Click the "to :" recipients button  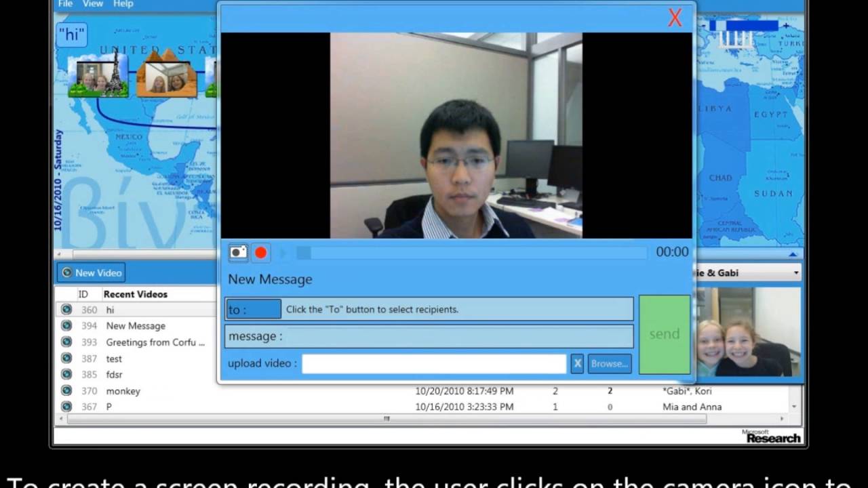pyautogui.click(x=253, y=309)
